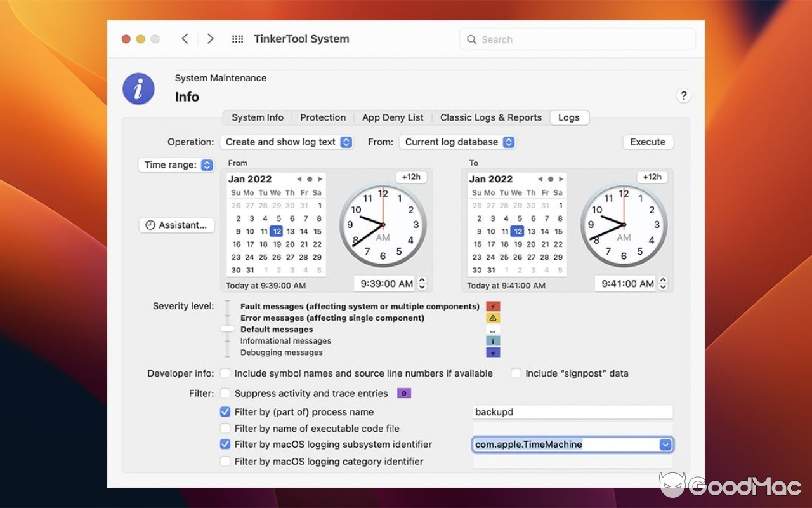Check the Include "signpost" data option
The image size is (812, 508).
[x=516, y=373]
